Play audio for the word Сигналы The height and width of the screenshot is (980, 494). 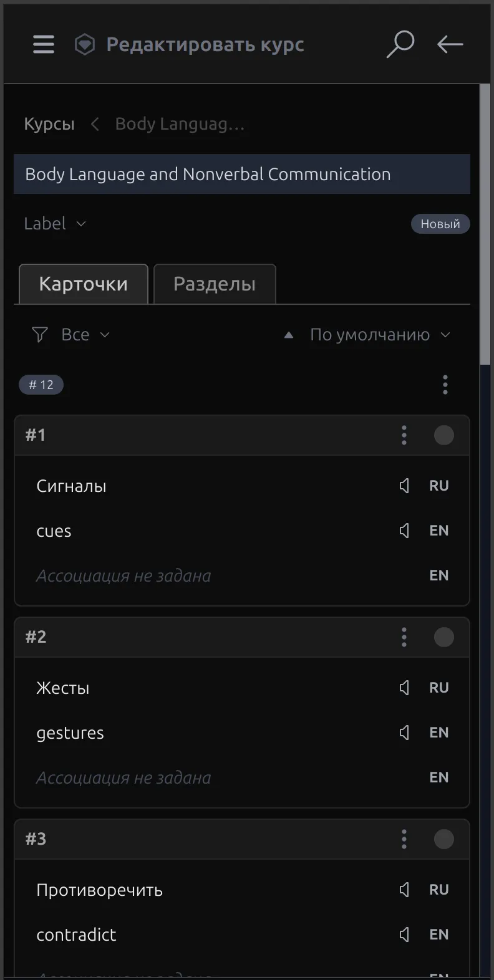click(x=404, y=486)
